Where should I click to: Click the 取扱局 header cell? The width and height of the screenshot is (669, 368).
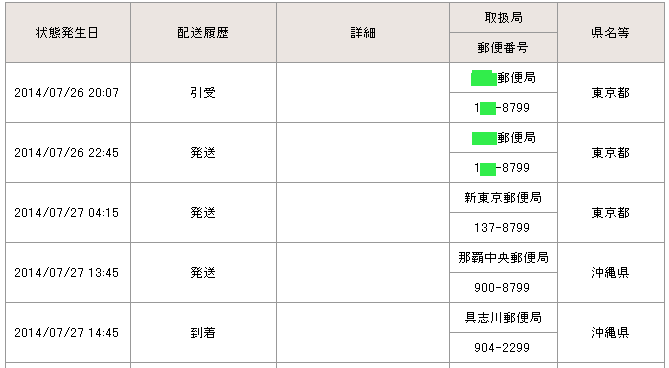(x=503, y=17)
